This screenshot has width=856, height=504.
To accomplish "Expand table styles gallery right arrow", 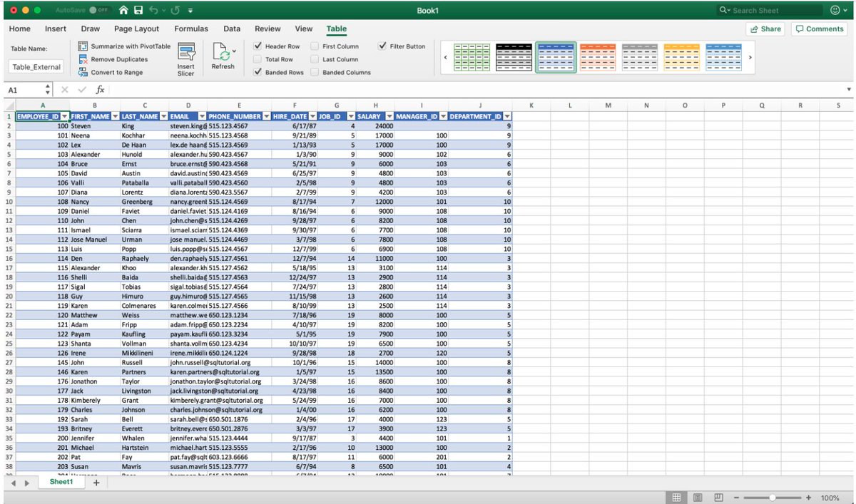I will [750, 57].
